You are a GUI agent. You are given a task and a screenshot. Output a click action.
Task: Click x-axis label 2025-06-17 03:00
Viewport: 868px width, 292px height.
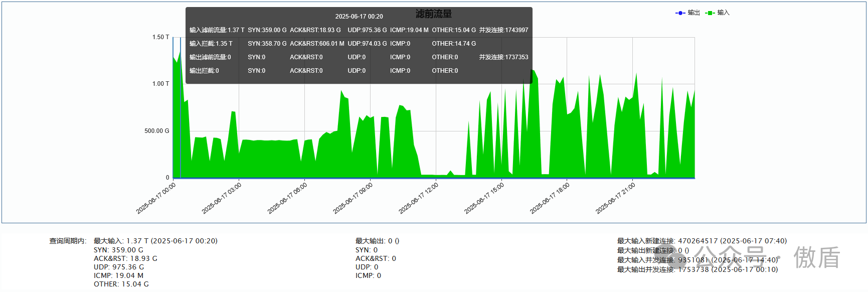(x=222, y=198)
